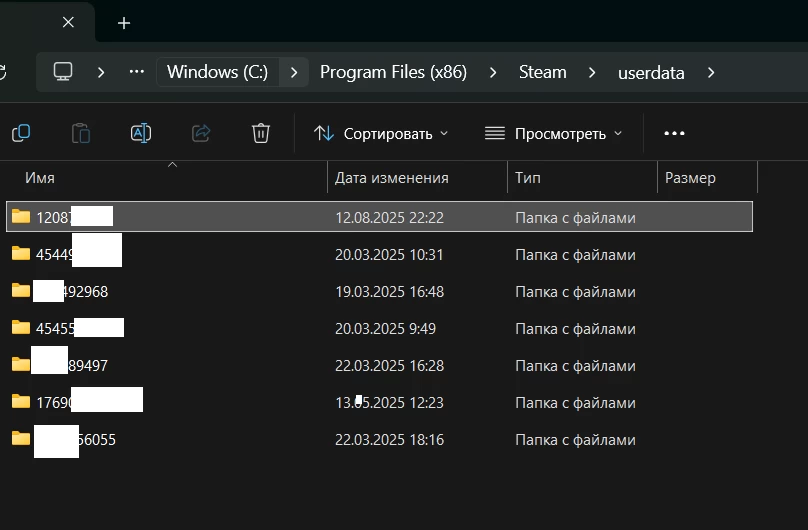Open the Сортировать sort dropdown
The width and height of the screenshot is (808, 530).
tap(381, 133)
